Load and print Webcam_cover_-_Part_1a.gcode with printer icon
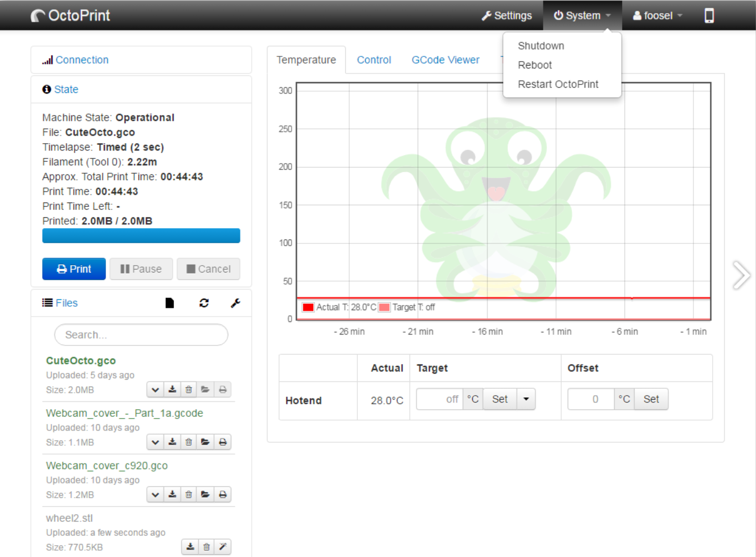The image size is (756, 557). coord(223,442)
